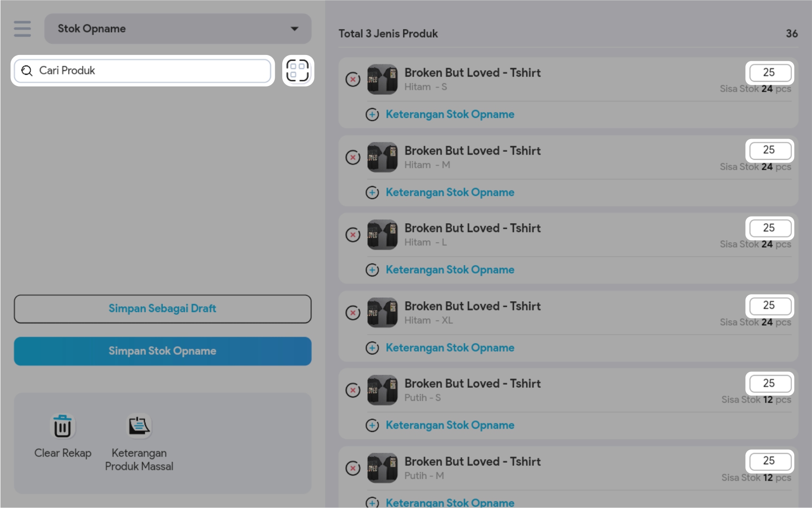Remove the Hitam - XL product row
Screen dimensions: 812x508
point(353,313)
